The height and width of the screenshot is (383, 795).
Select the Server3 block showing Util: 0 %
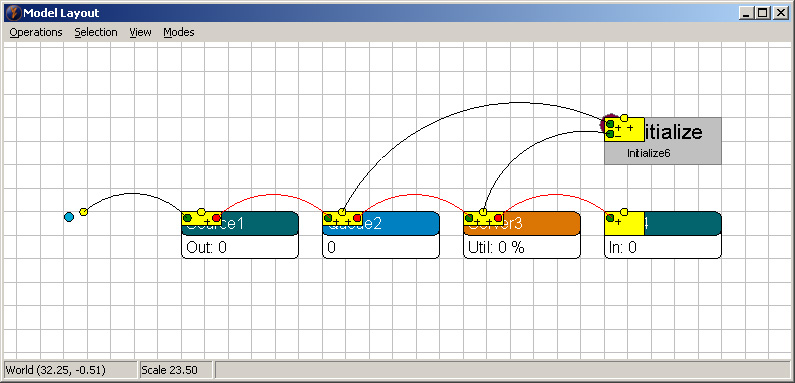click(x=522, y=235)
